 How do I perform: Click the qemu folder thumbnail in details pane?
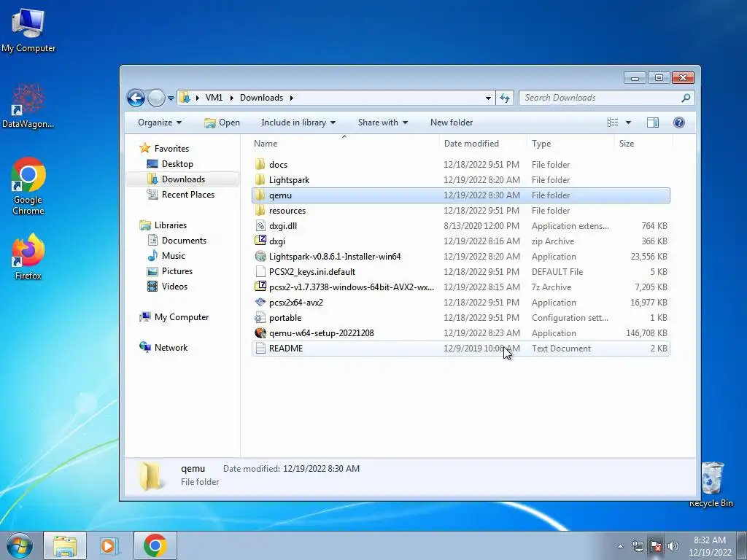click(150, 475)
